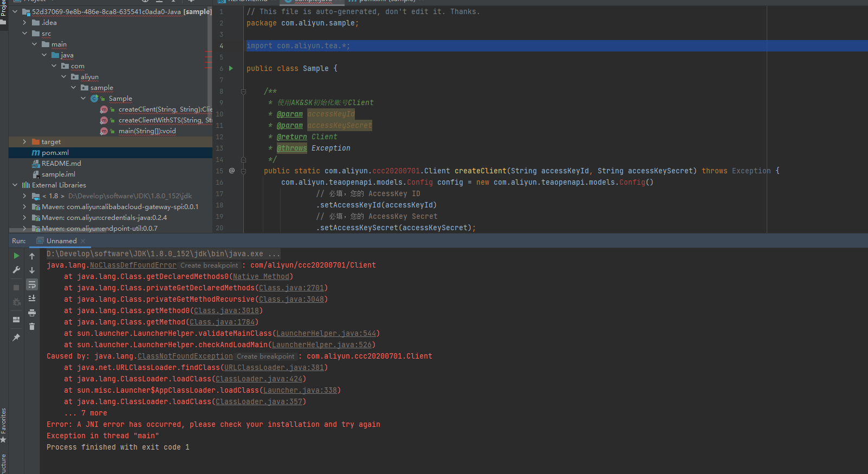Viewport: 868px width, 474px height.
Task: Collapse the com package
Action: coord(54,66)
